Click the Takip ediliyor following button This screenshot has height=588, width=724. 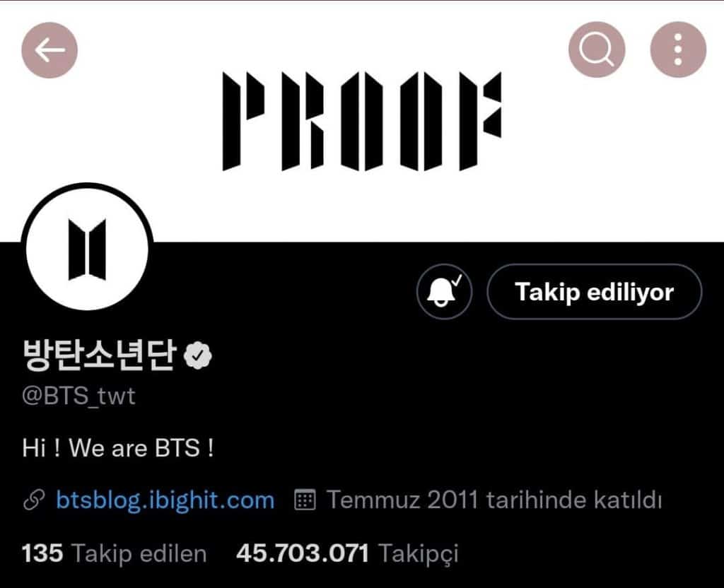point(594,292)
